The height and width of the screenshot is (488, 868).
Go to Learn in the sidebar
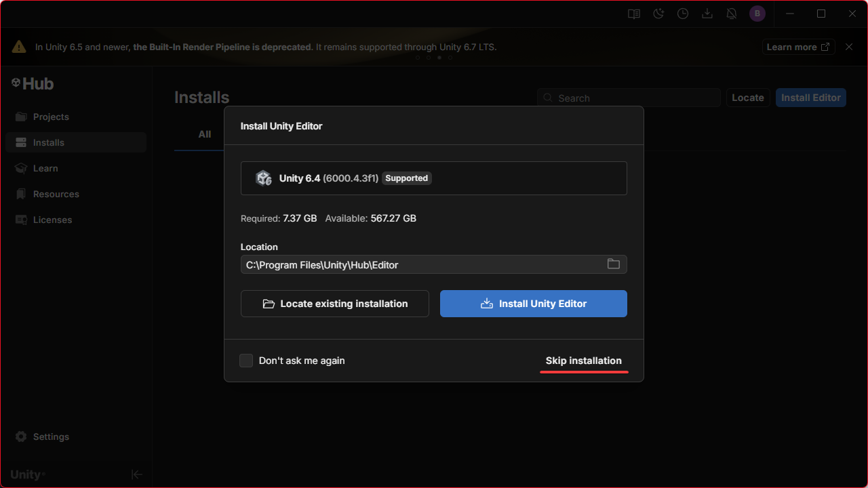(76, 168)
